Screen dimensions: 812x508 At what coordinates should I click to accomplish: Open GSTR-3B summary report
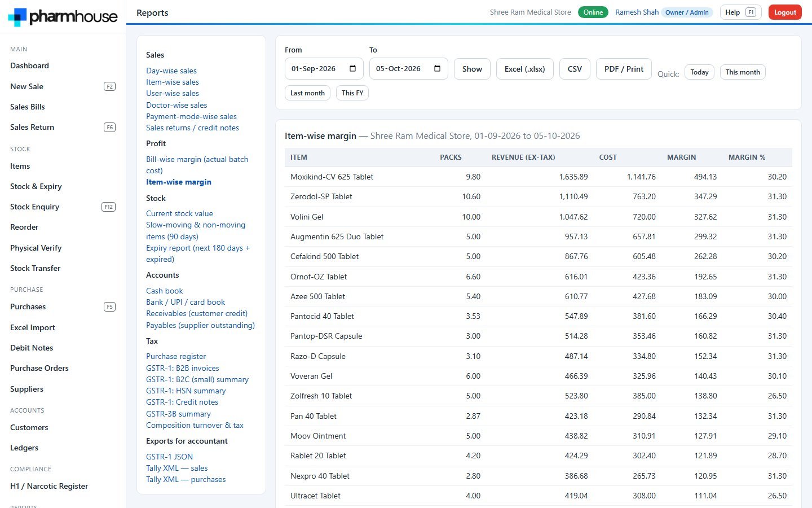(x=178, y=414)
